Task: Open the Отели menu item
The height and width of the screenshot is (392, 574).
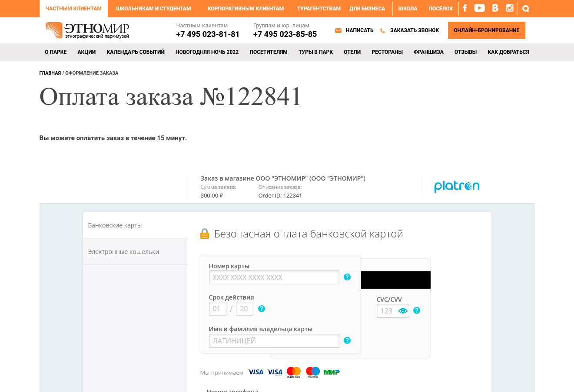Action: click(x=352, y=52)
